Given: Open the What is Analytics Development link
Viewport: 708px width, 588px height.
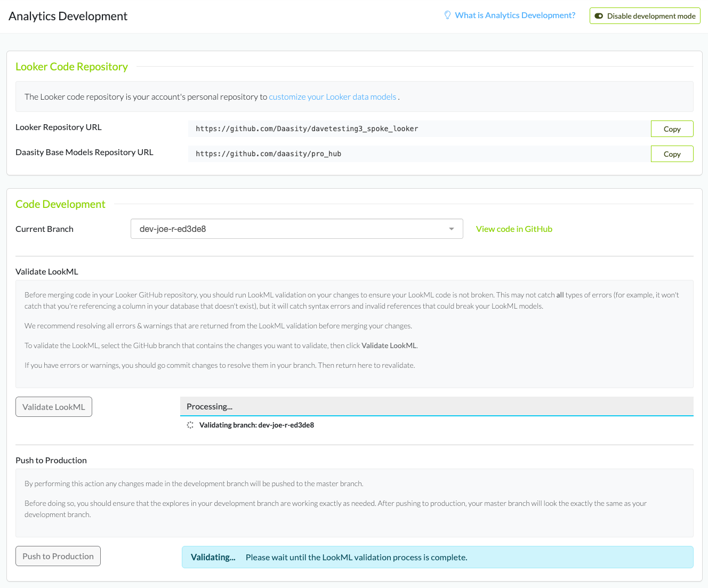Looking at the screenshot, I should (515, 15).
